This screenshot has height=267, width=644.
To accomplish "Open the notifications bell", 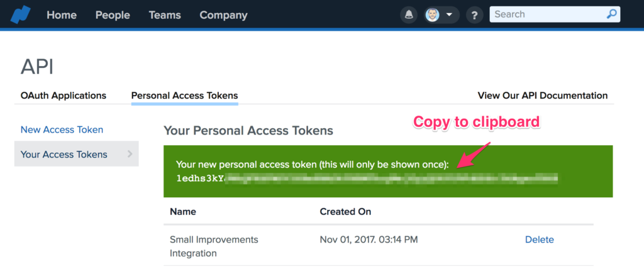I will tap(408, 14).
